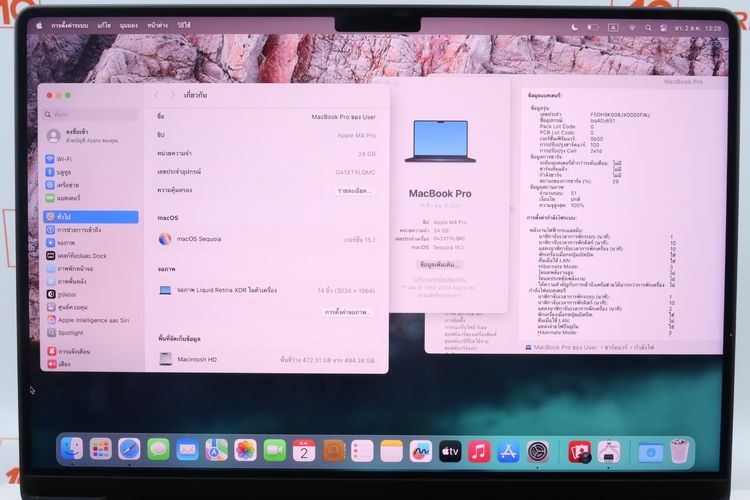Viewport: 750px width, 500px height.
Task: Open Mail app in the Dock
Action: pos(188,450)
